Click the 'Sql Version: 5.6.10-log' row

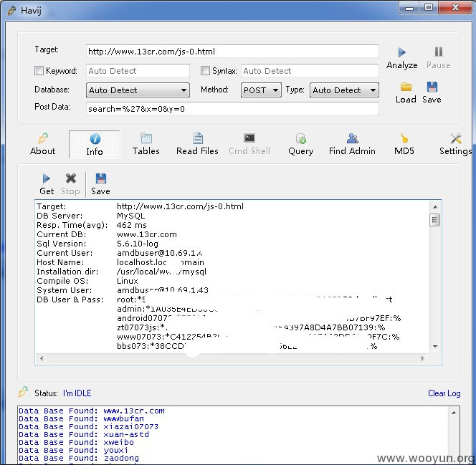tap(97, 244)
